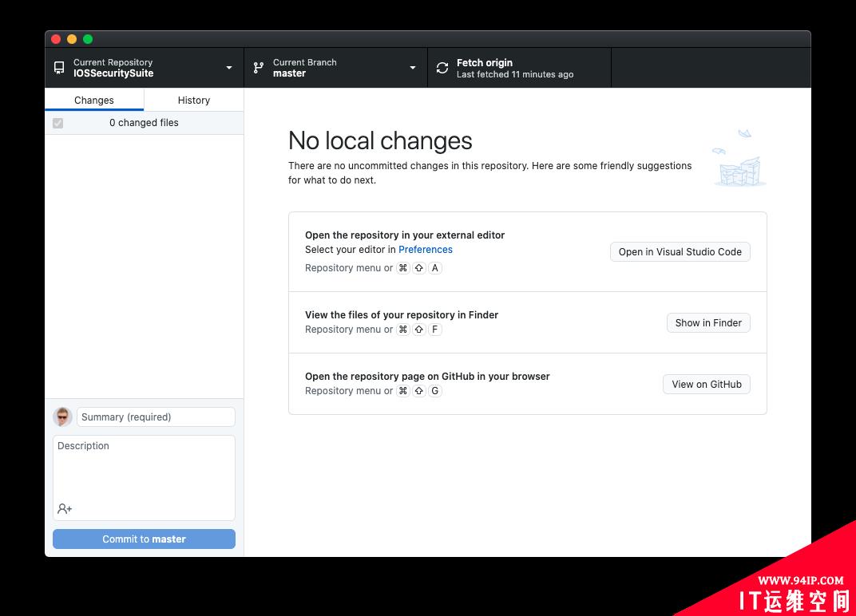Click the yellow minimize window button
This screenshot has height=616, width=856.
(x=72, y=39)
